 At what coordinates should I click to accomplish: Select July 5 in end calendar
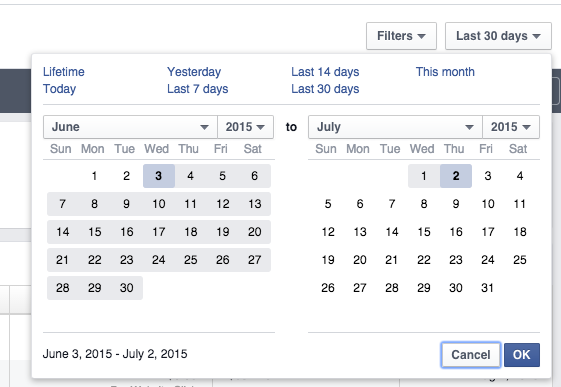[328, 204]
